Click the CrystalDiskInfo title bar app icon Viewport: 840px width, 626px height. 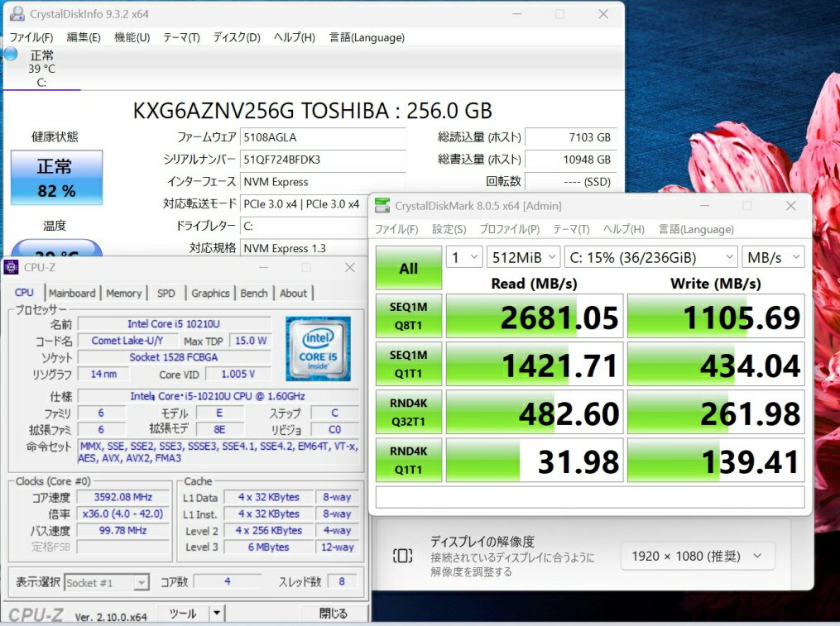pos(16,14)
